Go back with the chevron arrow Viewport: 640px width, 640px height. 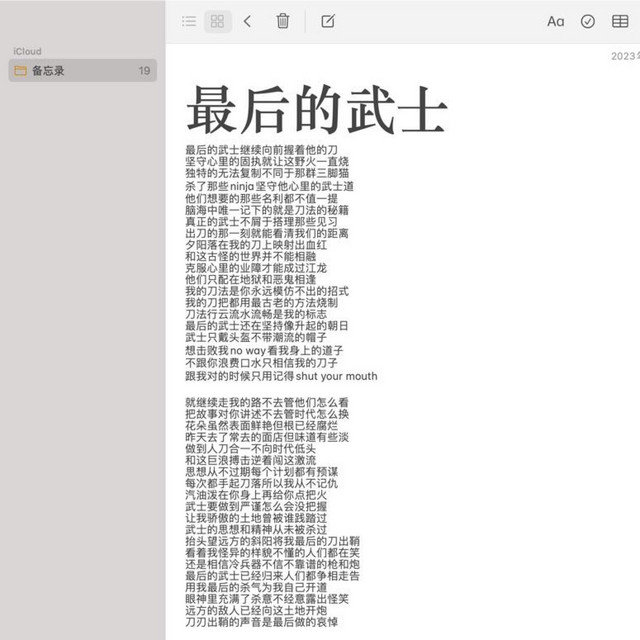point(247,21)
